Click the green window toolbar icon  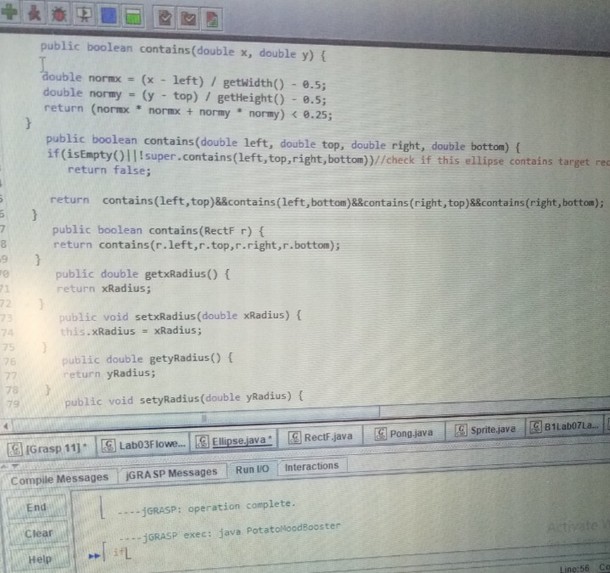point(133,17)
